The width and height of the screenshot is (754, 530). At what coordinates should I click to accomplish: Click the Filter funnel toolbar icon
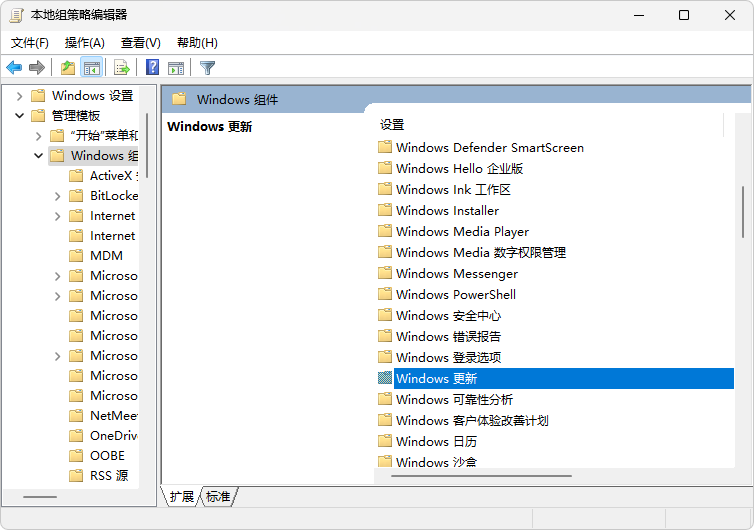click(207, 67)
